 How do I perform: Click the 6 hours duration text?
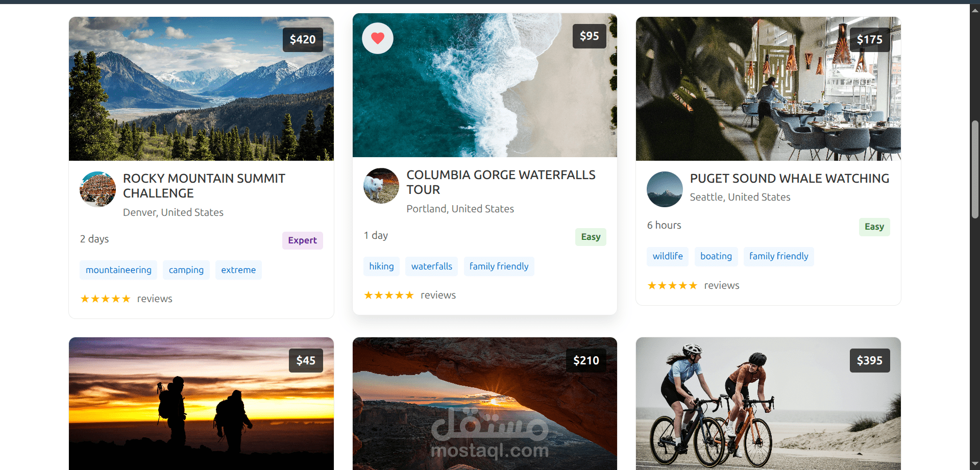[664, 226]
